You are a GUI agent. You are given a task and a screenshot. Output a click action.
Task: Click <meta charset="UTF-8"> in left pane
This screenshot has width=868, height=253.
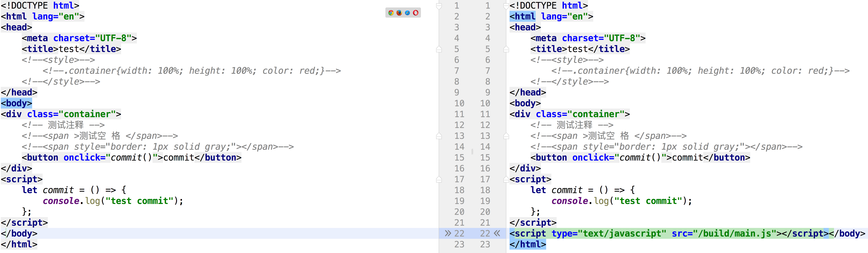click(x=79, y=38)
